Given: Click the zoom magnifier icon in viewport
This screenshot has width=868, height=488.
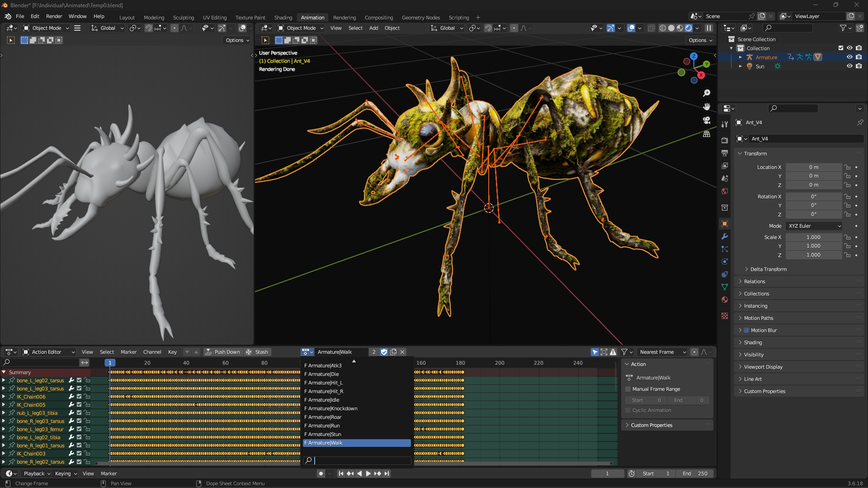Looking at the screenshot, I should coord(707,93).
